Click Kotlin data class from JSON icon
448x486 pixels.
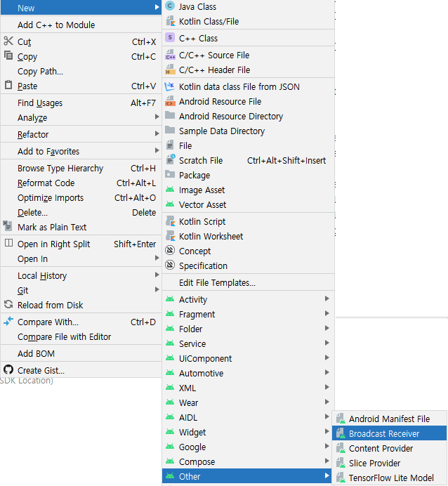tap(170, 86)
